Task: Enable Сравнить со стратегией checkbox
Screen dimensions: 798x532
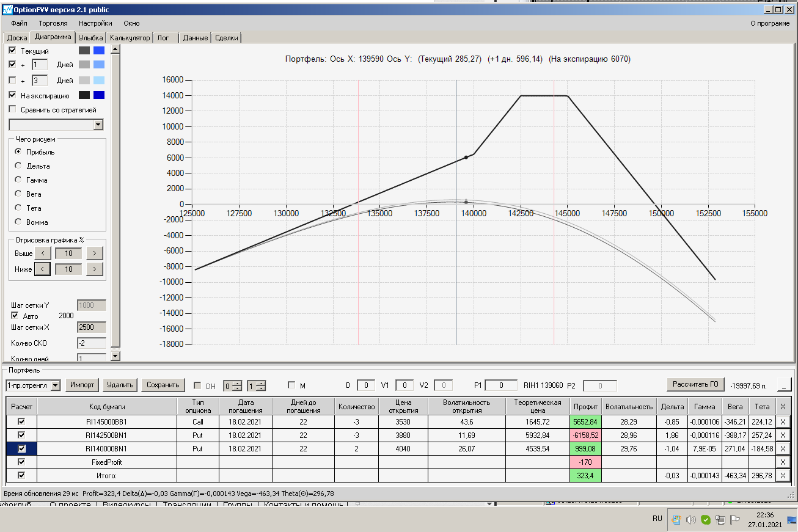Action: coord(13,109)
